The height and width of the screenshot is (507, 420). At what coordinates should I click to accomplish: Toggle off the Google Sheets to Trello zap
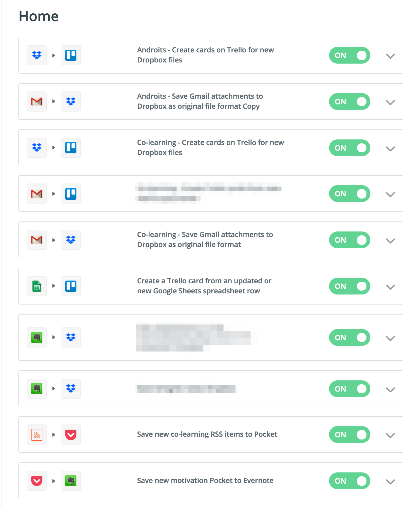[x=349, y=286]
